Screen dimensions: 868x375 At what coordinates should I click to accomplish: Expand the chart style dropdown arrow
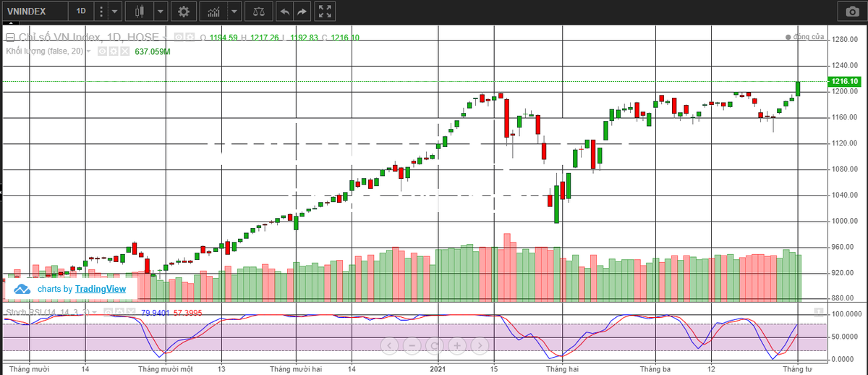click(x=160, y=11)
